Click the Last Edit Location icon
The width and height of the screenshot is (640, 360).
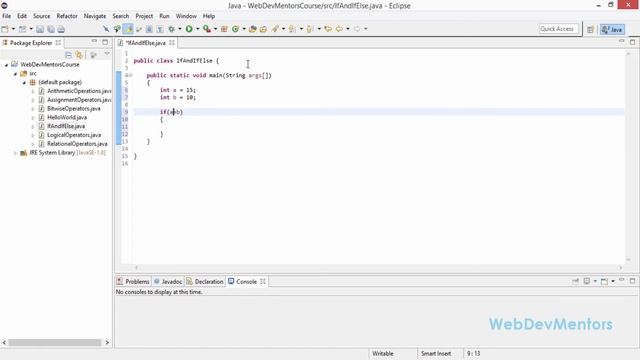point(328,29)
